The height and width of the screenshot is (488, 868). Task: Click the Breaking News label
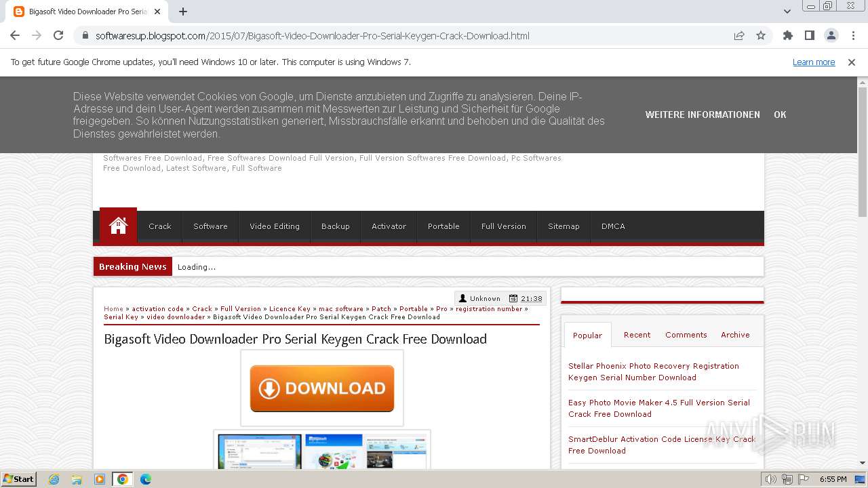pyautogui.click(x=133, y=266)
